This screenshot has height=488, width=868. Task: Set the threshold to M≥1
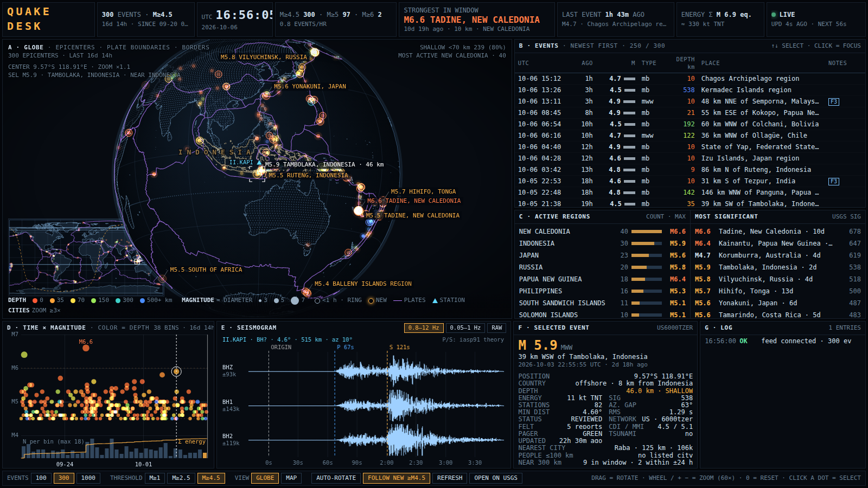click(x=155, y=478)
